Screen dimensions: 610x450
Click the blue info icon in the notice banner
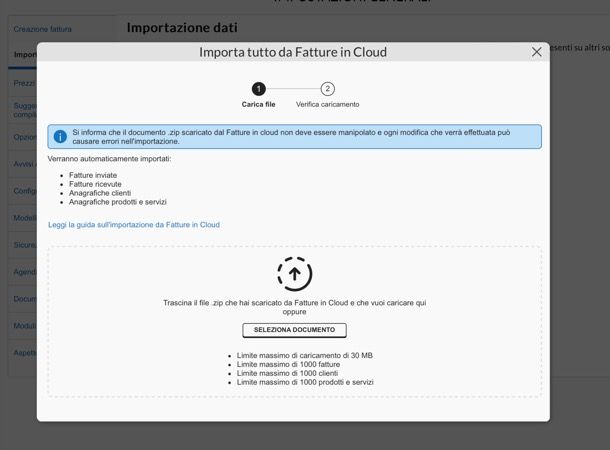60,137
